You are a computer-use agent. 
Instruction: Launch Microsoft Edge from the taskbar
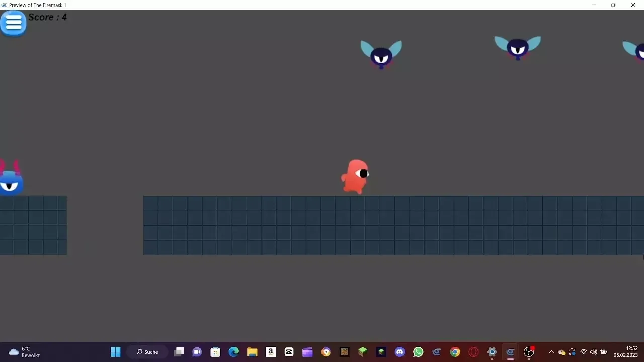[x=233, y=352]
